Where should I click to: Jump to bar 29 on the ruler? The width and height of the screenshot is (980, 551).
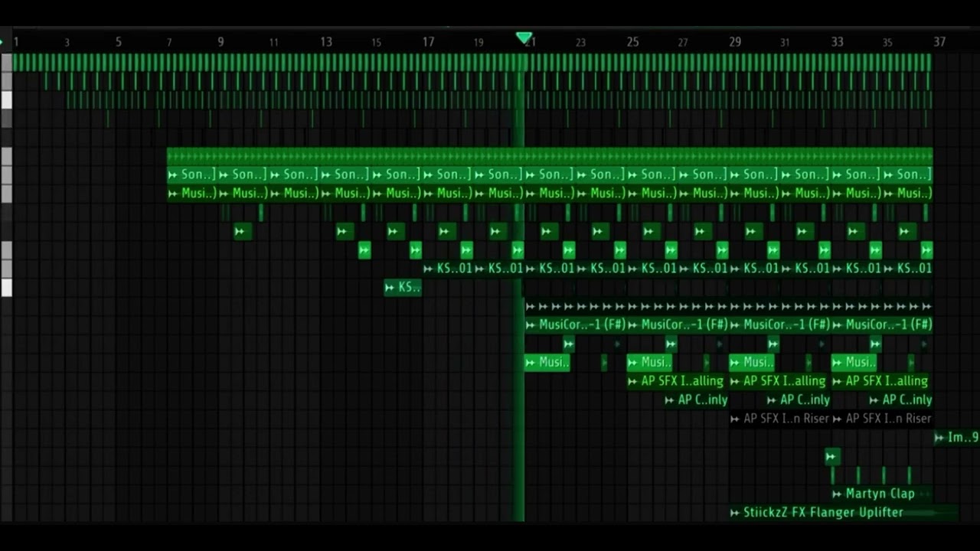[735, 41]
